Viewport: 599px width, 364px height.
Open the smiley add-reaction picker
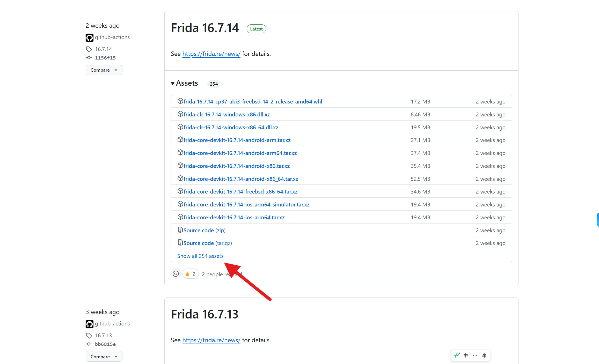176,274
